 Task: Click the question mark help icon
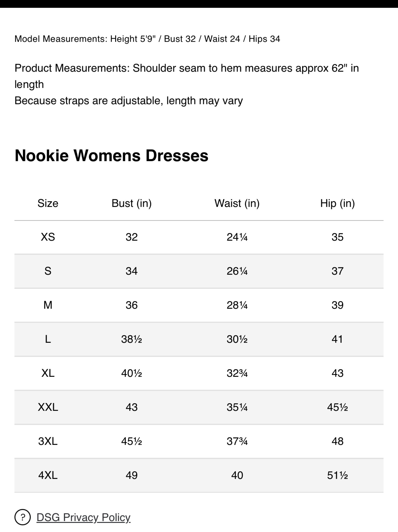23,517
